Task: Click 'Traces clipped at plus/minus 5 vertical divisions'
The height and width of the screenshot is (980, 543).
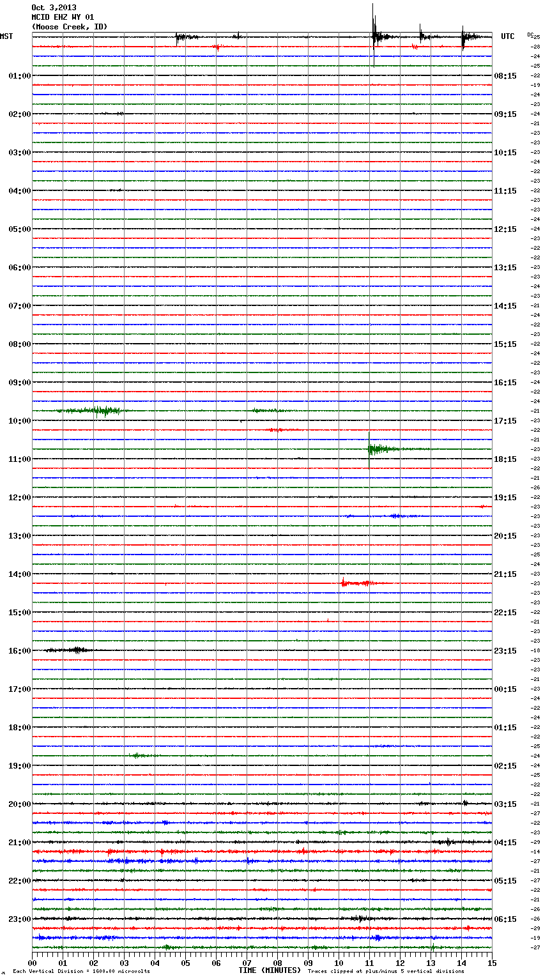Action: point(386,971)
